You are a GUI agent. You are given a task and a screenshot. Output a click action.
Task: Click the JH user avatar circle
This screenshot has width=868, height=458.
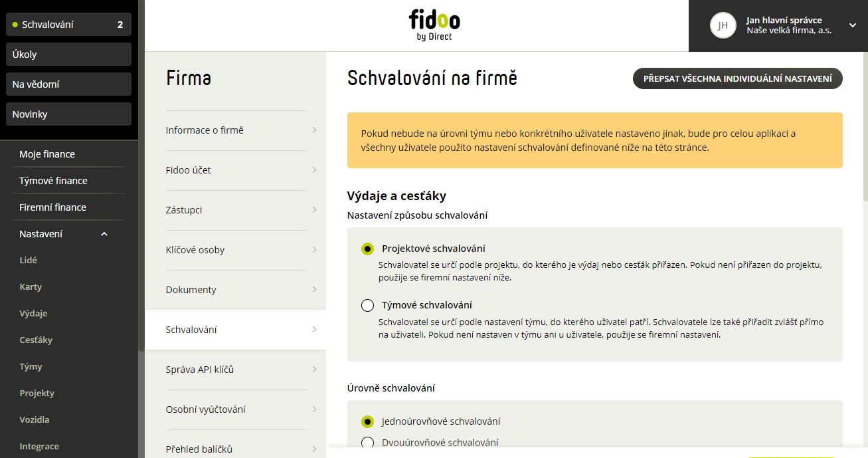723,25
